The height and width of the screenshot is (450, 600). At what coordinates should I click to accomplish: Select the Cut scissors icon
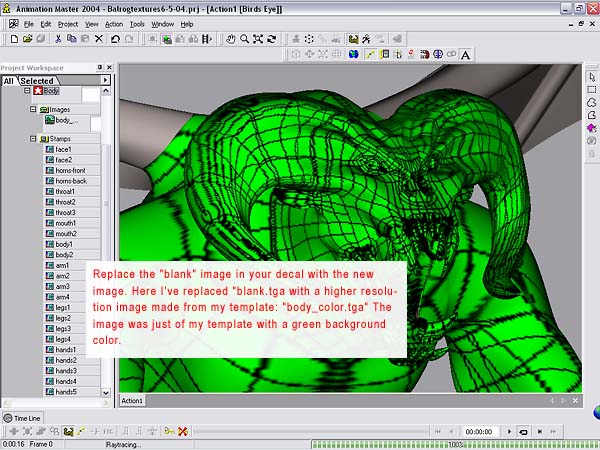coord(58,39)
